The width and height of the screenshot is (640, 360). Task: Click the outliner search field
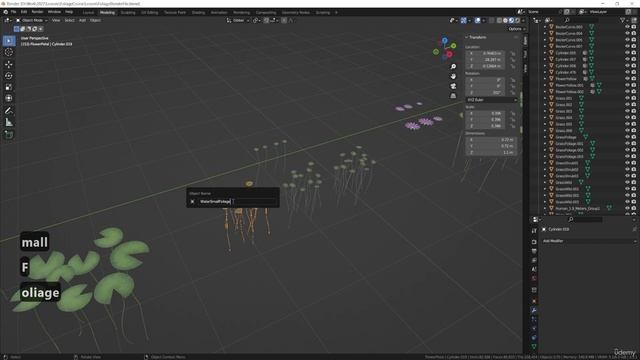(x=582, y=20)
